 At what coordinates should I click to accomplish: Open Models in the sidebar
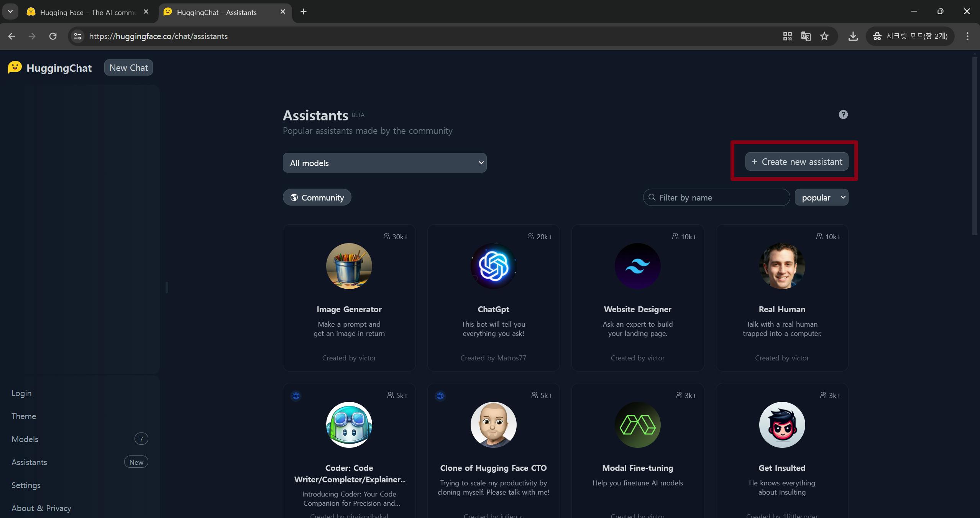click(x=25, y=439)
